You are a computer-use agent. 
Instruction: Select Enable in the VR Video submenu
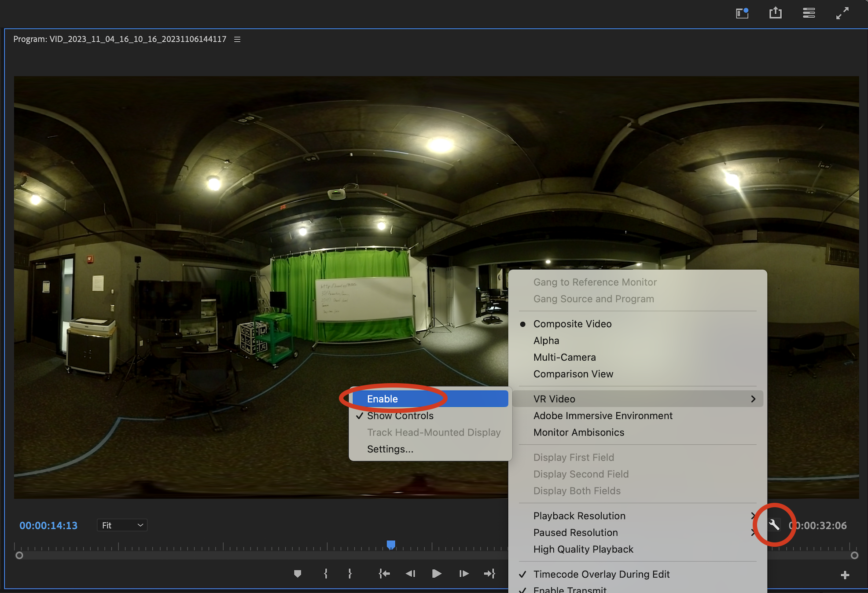[430, 399]
